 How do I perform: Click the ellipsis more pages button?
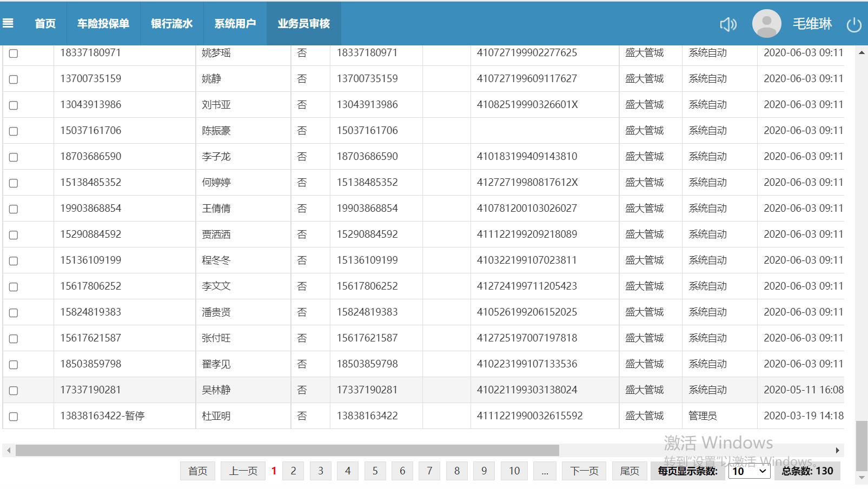coord(545,471)
